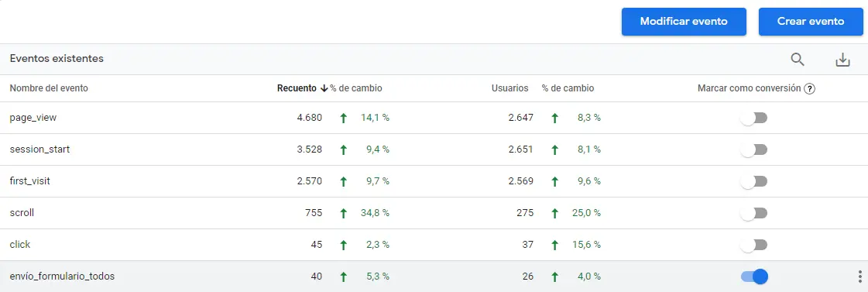Sort by Nombre del evento column header
The height and width of the screenshot is (292, 868).
49,88
